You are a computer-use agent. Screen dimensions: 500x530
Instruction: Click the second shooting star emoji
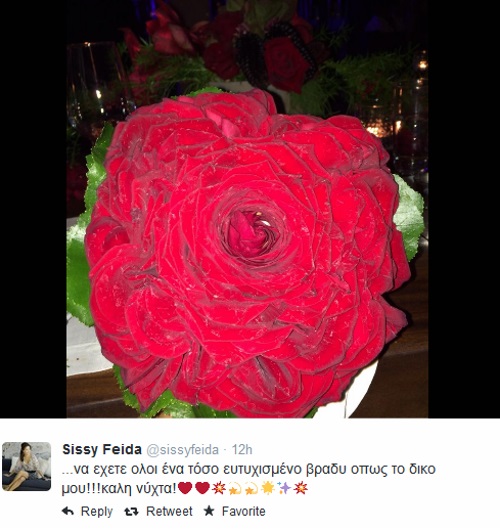(x=251, y=488)
